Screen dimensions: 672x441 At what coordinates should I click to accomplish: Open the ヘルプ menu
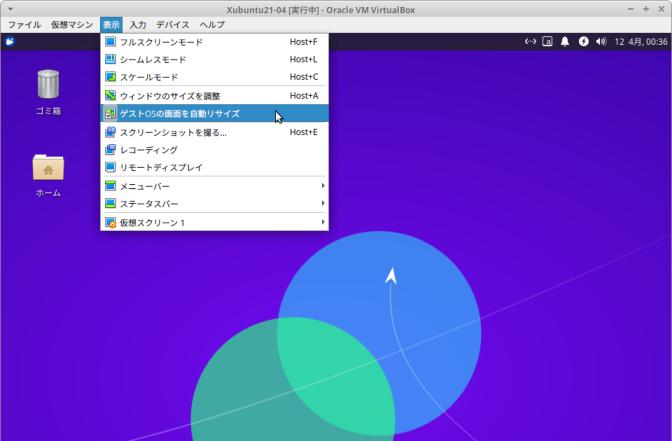tap(212, 25)
